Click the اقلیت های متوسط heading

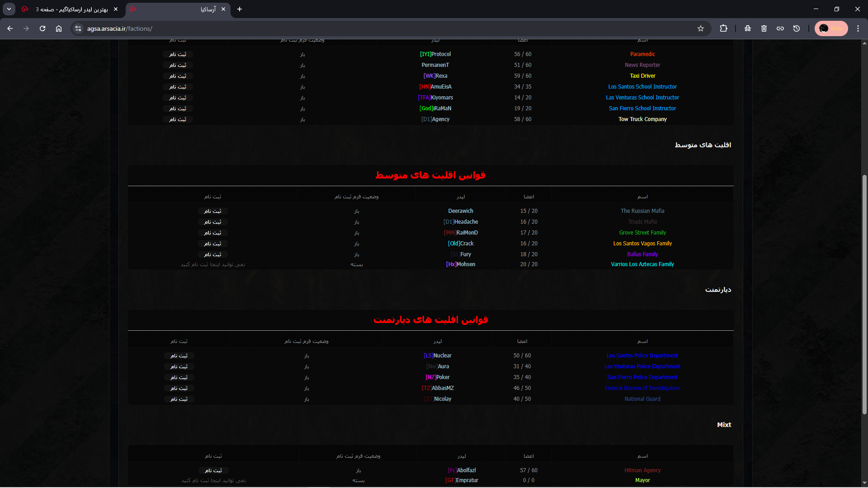click(x=703, y=145)
